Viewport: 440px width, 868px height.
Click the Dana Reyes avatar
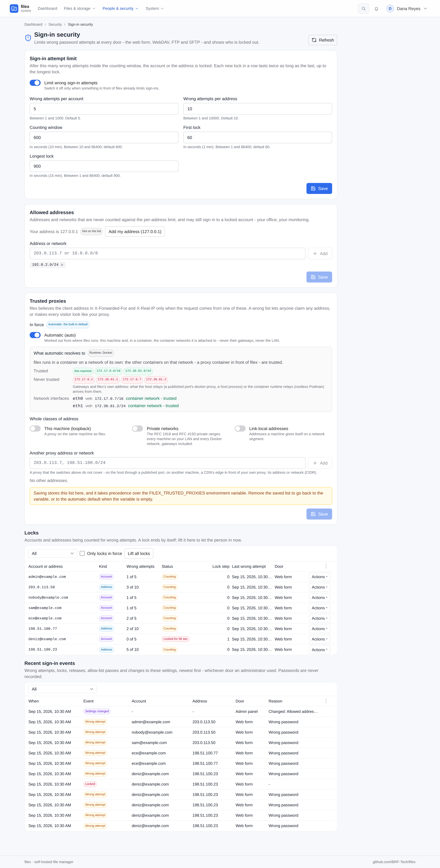(x=390, y=9)
